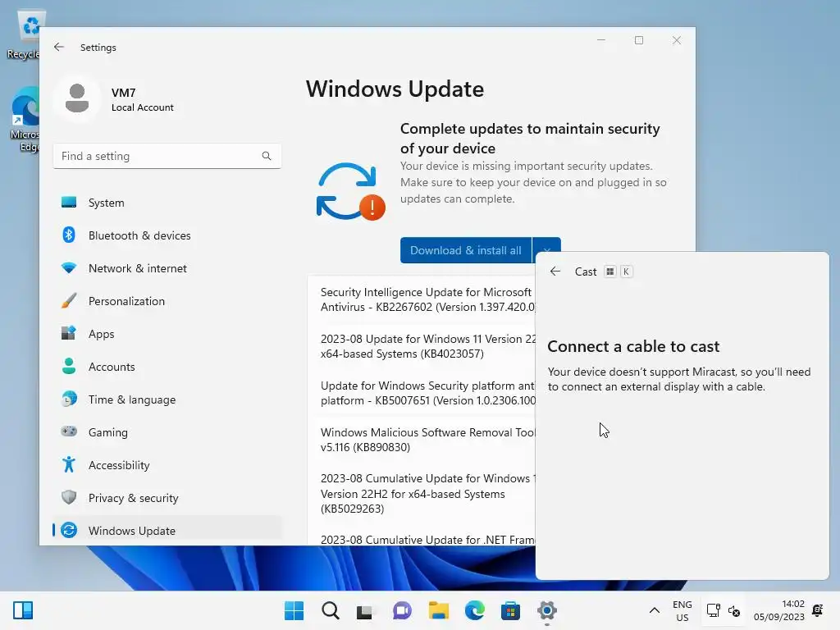Click the Windows key hint in Cast header
This screenshot has height=630, width=840.
(609, 272)
